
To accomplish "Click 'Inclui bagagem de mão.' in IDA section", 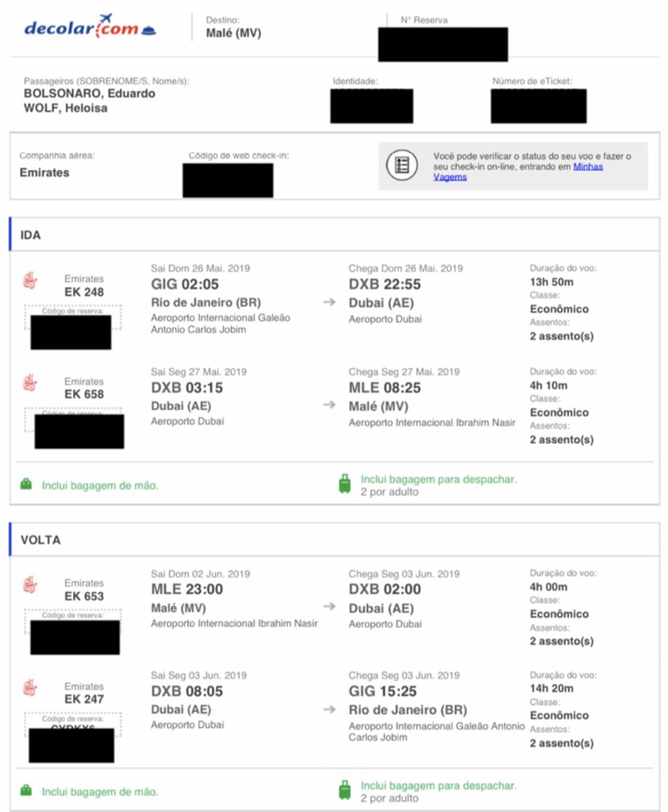I will (100, 486).
